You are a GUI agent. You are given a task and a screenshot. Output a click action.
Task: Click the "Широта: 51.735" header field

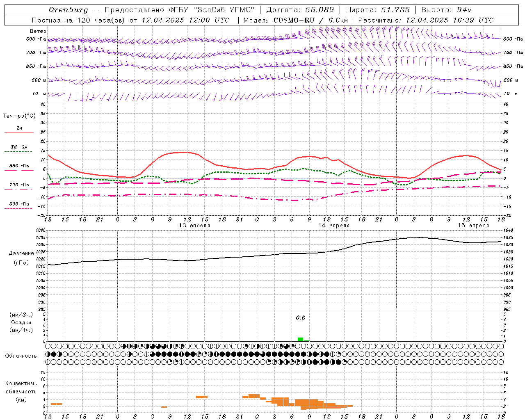377,10
